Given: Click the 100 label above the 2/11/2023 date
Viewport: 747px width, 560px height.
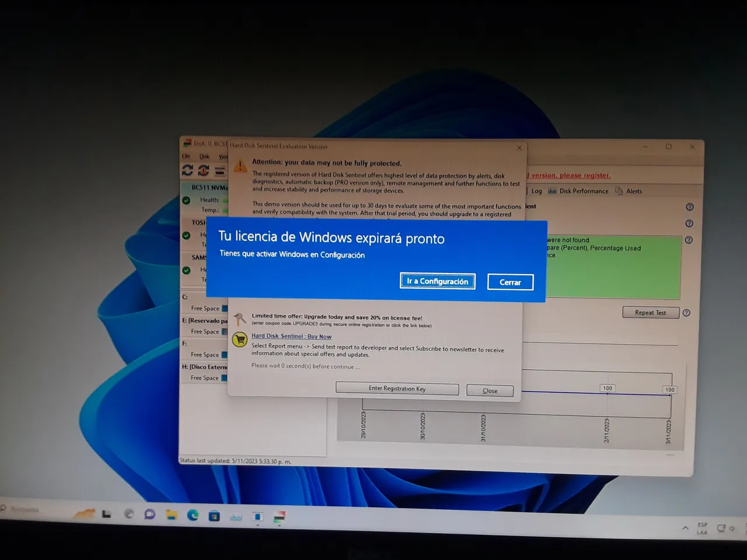Looking at the screenshot, I should 608,388.
